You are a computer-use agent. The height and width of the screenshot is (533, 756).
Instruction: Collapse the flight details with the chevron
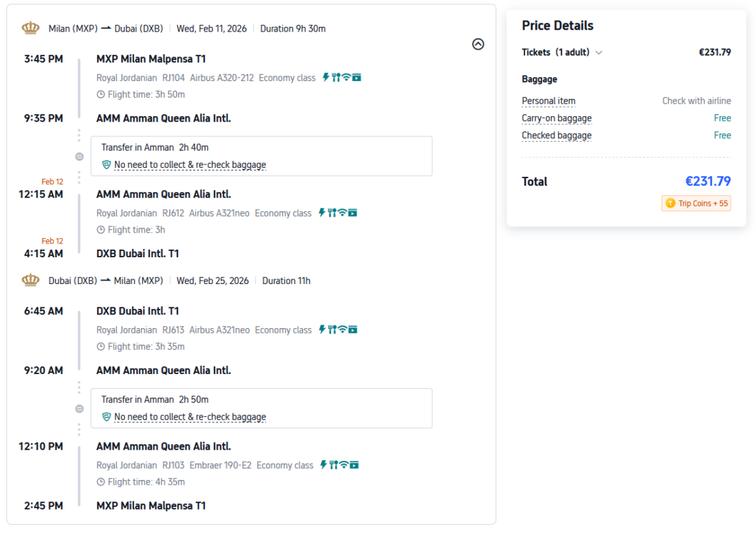pos(478,44)
